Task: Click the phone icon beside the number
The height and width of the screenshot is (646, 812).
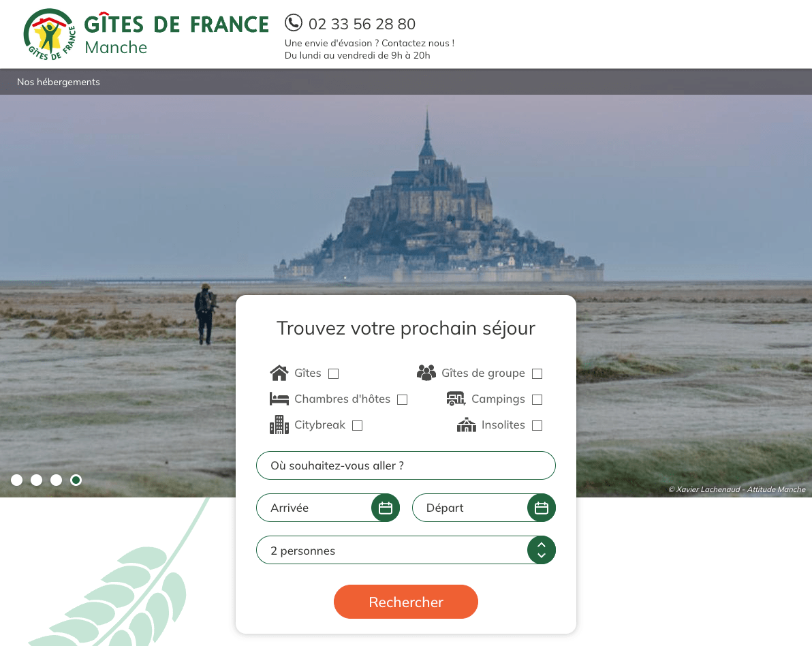Action: point(293,22)
